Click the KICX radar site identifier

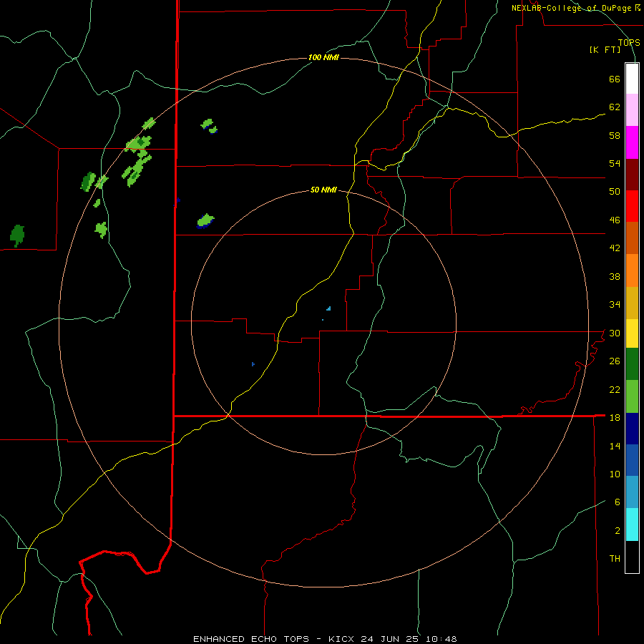click(342, 639)
